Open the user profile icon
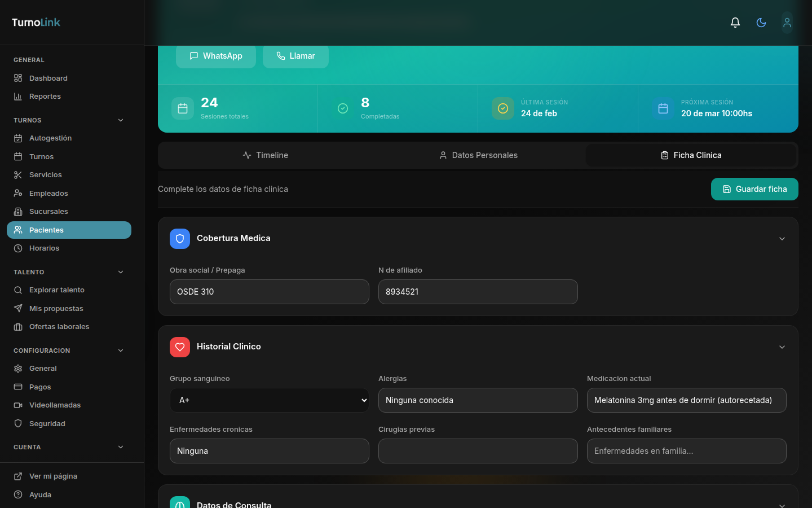The image size is (812, 508). tap(787, 22)
